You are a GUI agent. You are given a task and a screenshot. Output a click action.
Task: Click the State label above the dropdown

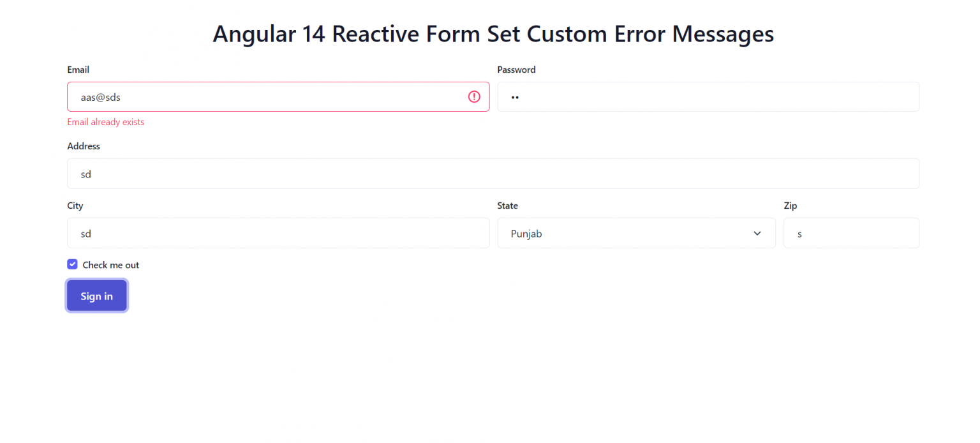tap(507, 206)
